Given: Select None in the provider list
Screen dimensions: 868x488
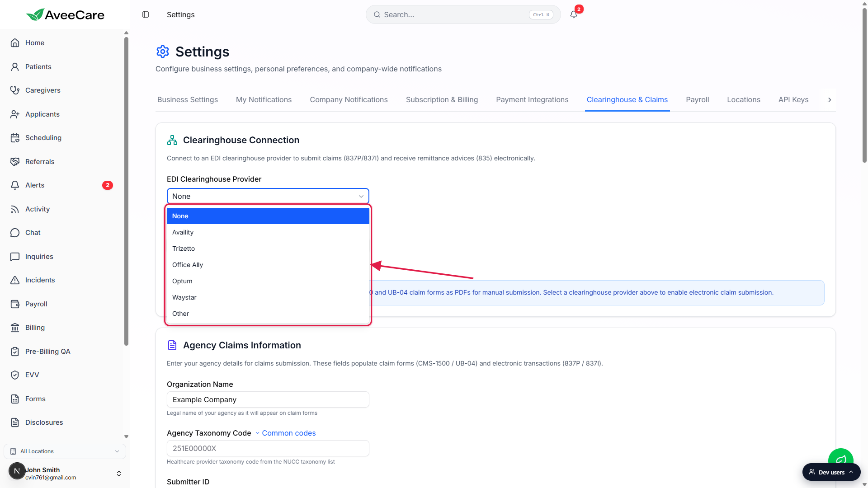Looking at the screenshot, I should click(x=268, y=216).
